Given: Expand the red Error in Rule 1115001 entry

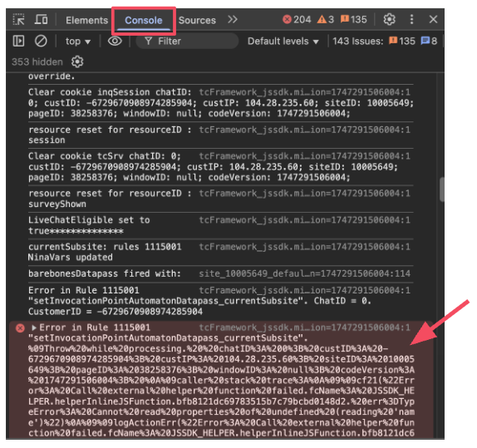Looking at the screenshot, I should (34, 327).
